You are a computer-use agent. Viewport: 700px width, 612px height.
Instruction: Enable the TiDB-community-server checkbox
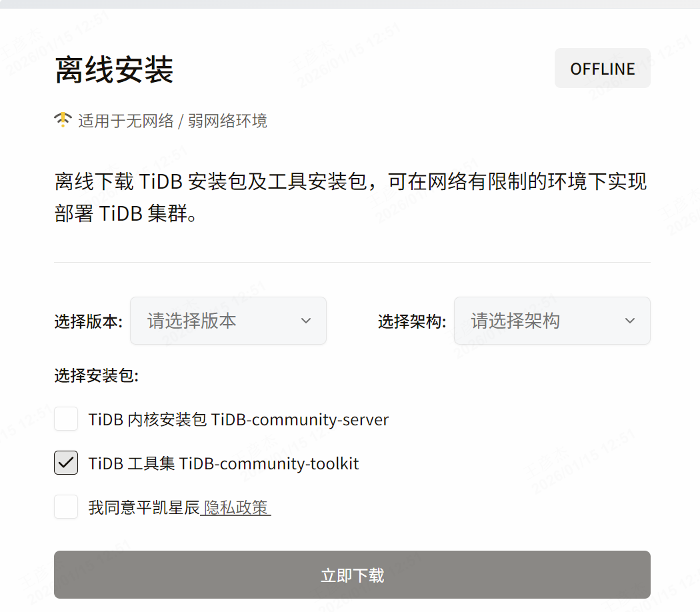pos(66,419)
